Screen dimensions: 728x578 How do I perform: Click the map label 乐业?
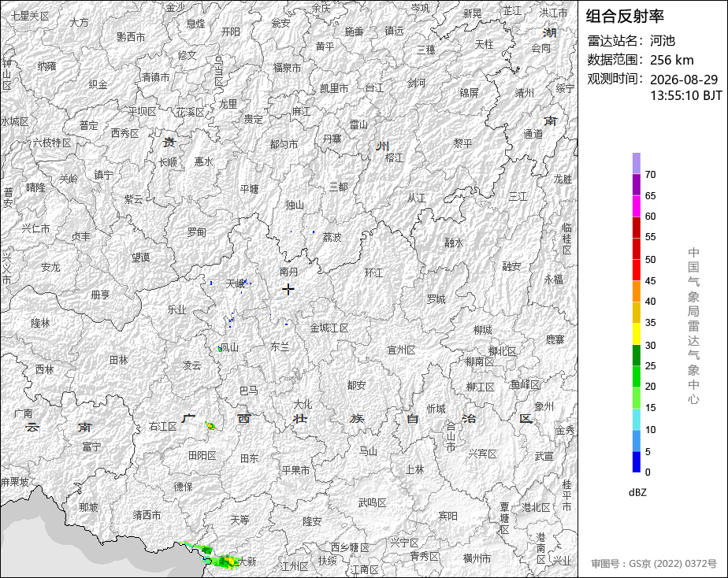176,309
